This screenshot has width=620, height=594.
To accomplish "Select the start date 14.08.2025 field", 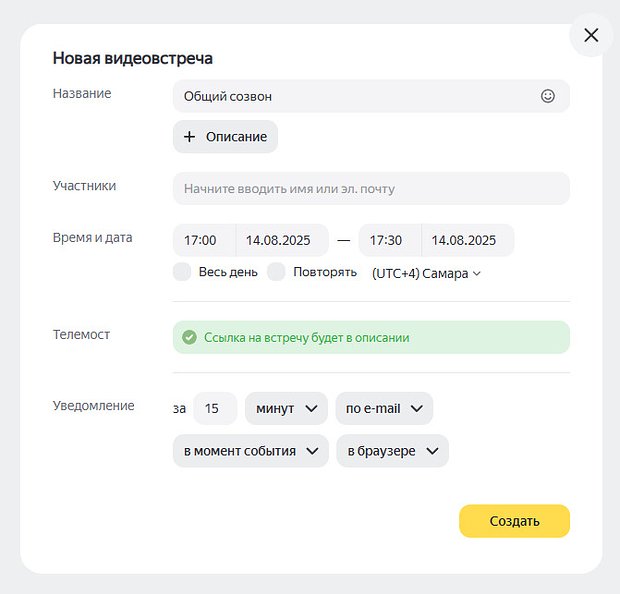I will point(282,240).
